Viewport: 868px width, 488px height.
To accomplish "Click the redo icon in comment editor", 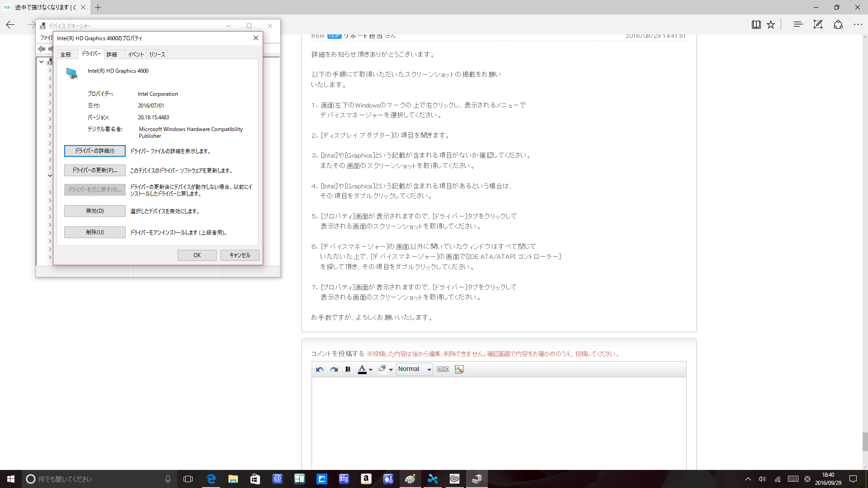I will click(334, 370).
